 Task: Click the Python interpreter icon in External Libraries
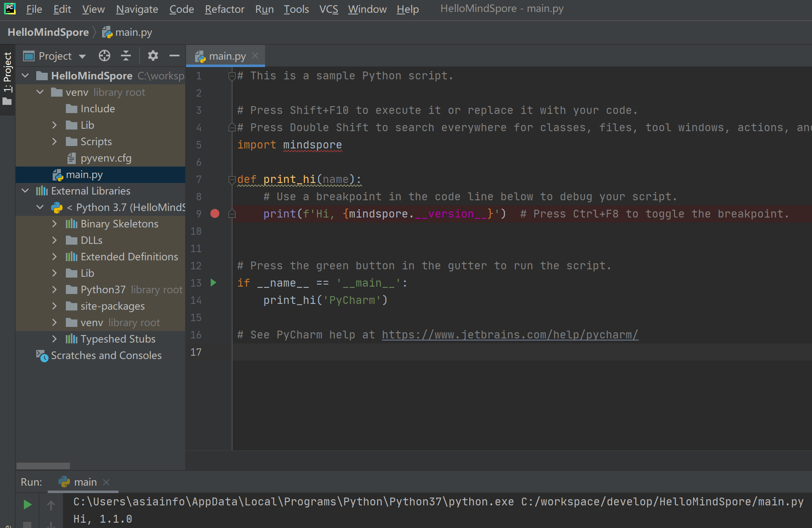57,207
